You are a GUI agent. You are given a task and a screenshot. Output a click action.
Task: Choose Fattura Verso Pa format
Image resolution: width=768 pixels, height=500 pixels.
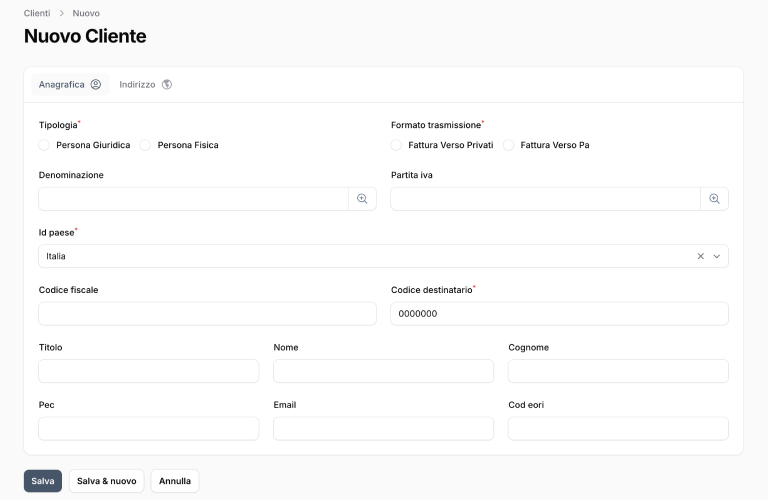509,145
